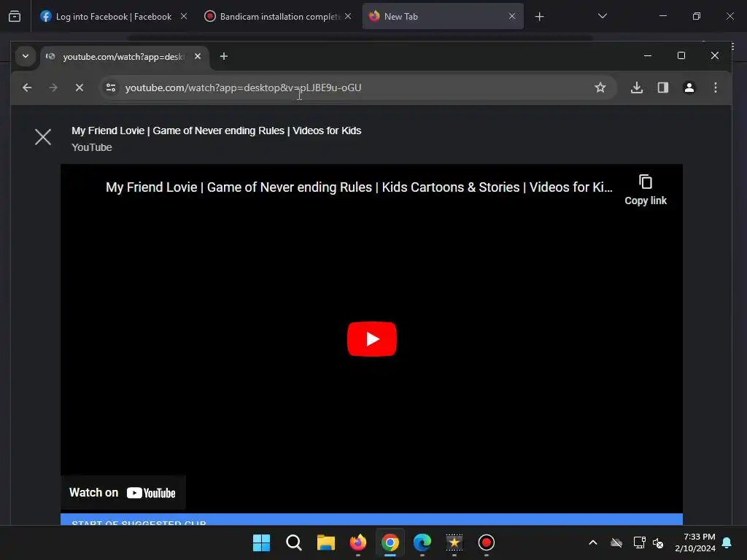The image size is (747, 560).
Task: Open Chrome tab search dropdown
Action: pos(26,56)
